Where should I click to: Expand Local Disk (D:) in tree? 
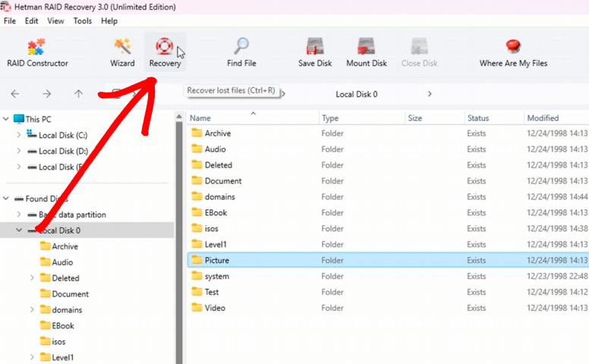(19, 151)
